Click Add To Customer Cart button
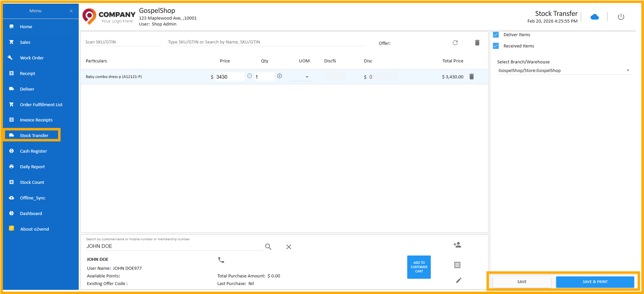 click(419, 267)
